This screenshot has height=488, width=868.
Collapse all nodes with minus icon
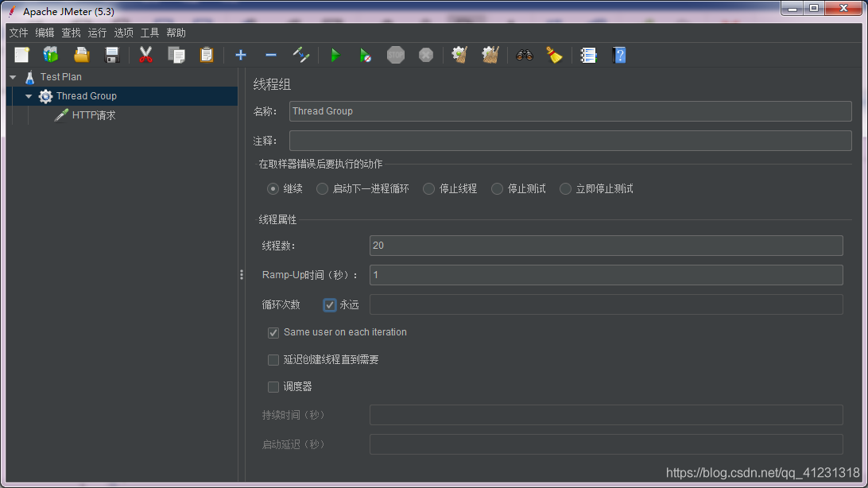point(271,55)
